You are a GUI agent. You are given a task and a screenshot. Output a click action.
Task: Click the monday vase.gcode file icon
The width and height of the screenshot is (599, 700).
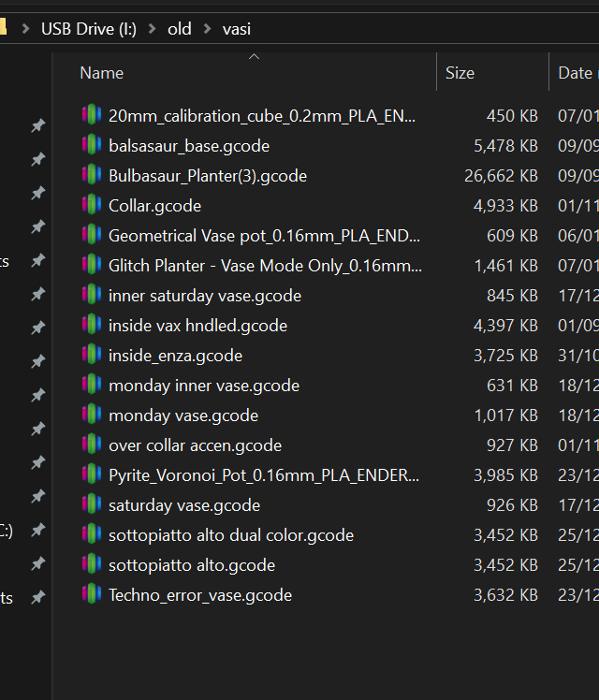91,415
